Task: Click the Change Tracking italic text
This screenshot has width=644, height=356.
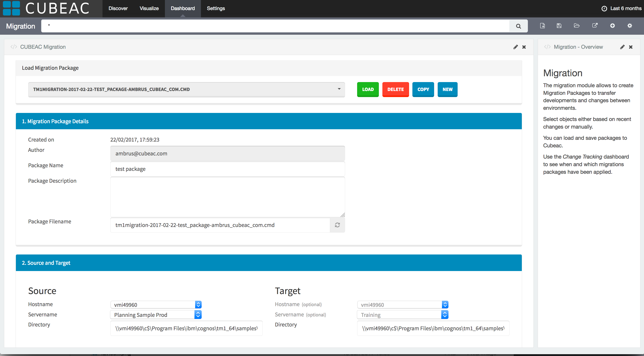Action: (x=582, y=157)
